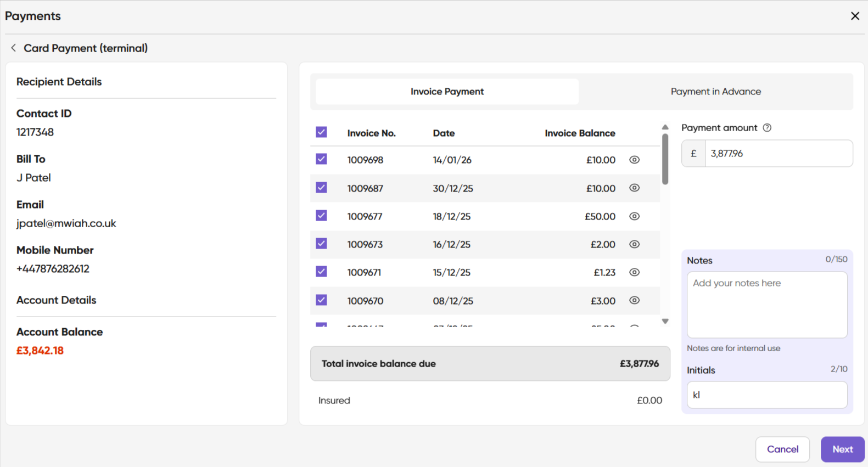Untick checkbox for invoice 1009673
The image size is (868, 467).
click(321, 244)
